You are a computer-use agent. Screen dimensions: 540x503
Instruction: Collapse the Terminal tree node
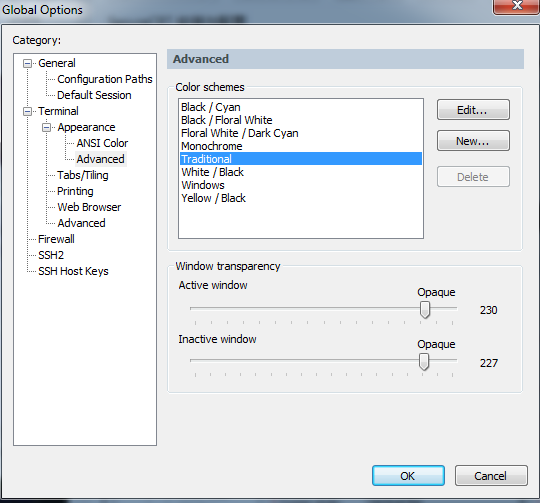pos(27,112)
